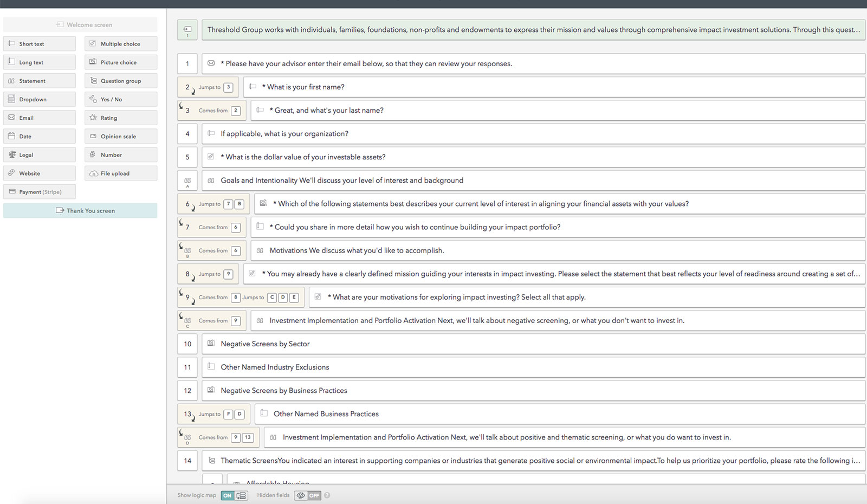Click the checkbox icon in question 8 row
The height and width of the screenshot is (504, 867).
pos(252,273)
